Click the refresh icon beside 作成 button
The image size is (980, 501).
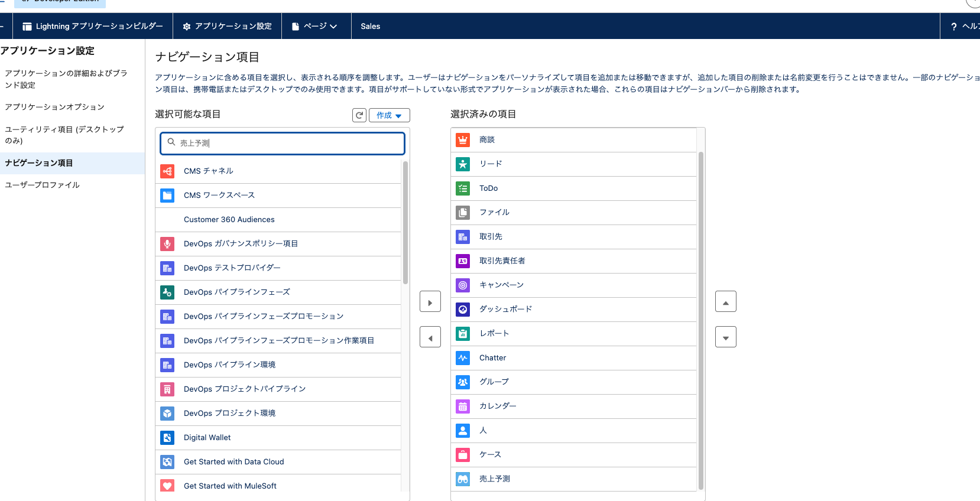coord(359,115)
